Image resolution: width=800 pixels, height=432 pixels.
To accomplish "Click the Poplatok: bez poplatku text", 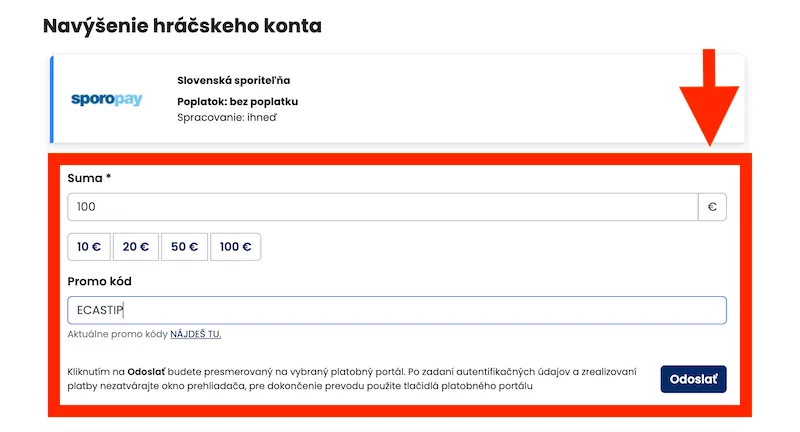I will pos(237,101).
